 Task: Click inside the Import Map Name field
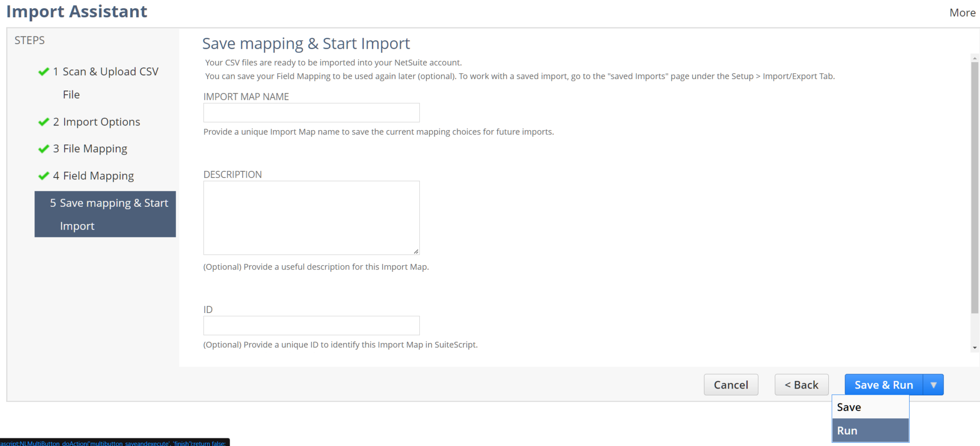[x=311, y=112]
